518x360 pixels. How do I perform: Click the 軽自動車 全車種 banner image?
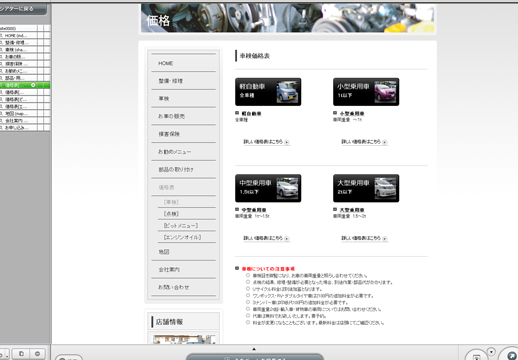click(268, 92)
